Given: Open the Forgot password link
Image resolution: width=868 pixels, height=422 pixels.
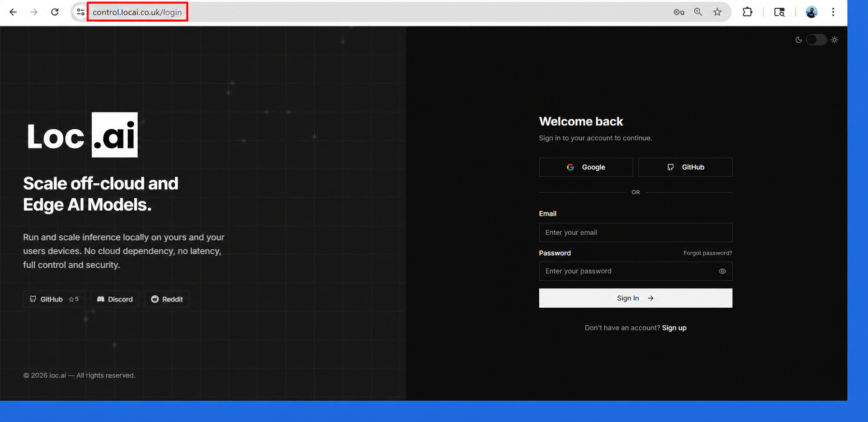Looking at the screenshot, I should pos(708,253).
